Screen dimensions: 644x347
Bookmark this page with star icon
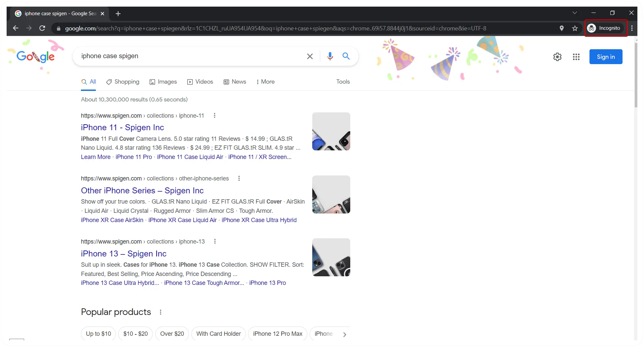tap(575, 28)
